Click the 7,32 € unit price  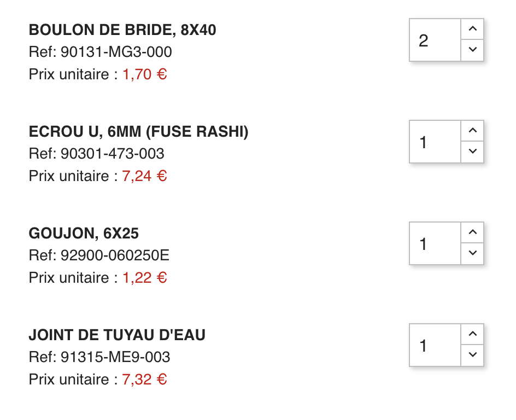(x=145, y=379)
